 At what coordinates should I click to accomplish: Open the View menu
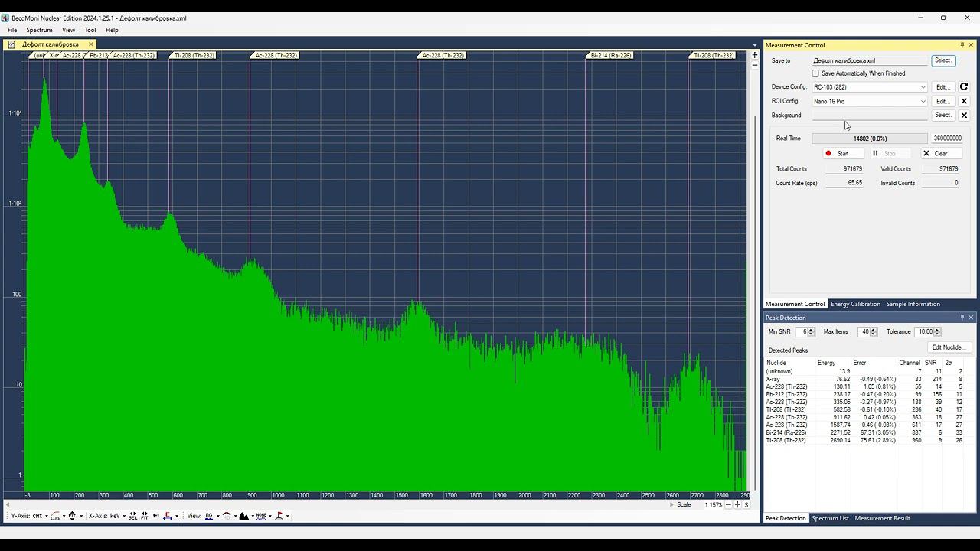pyautogui.click(x=68, y=30)
